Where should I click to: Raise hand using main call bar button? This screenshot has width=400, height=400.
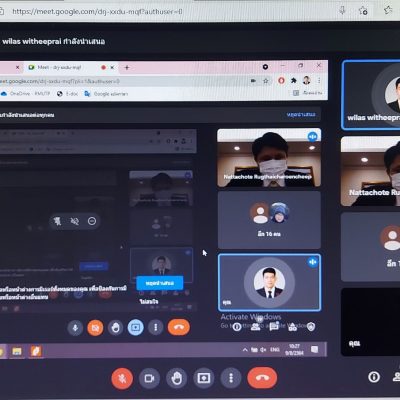176,378
